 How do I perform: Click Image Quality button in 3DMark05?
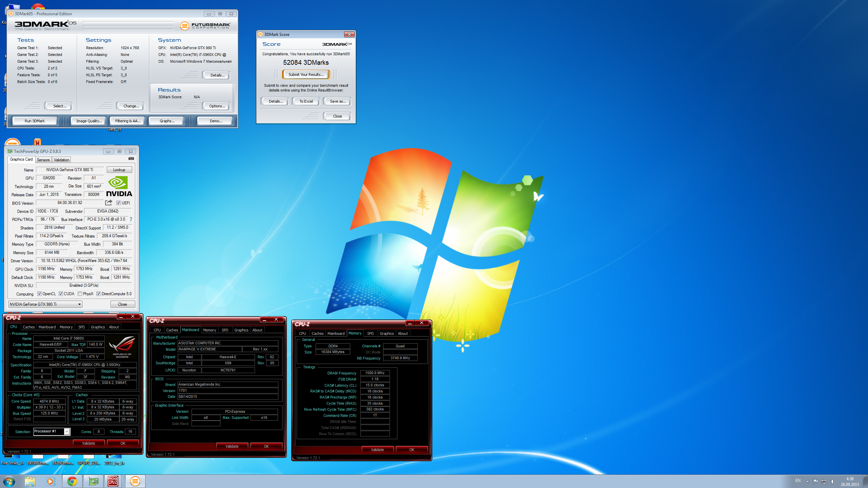pyautogui.click(x=89, y=121)
